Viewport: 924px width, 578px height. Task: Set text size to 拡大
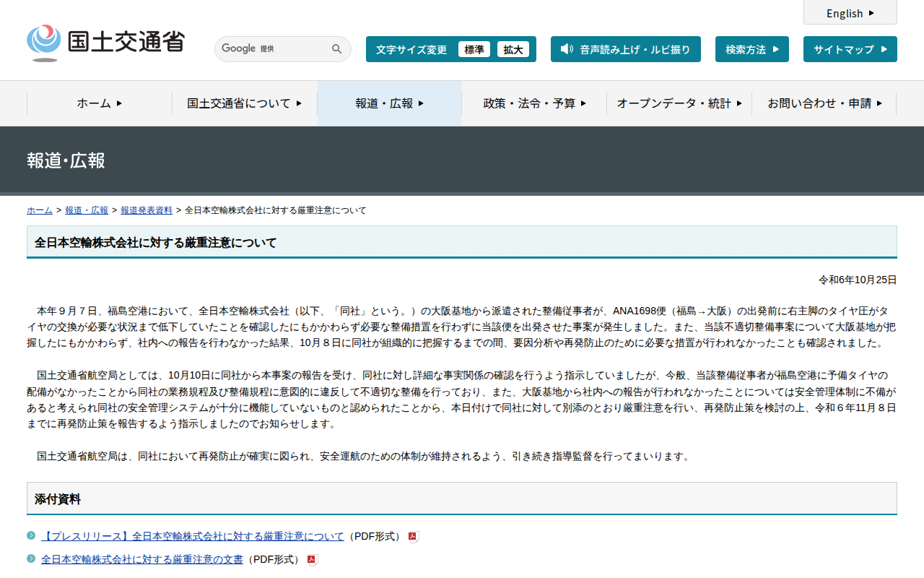pyautogui.click(x=513, y=49)
